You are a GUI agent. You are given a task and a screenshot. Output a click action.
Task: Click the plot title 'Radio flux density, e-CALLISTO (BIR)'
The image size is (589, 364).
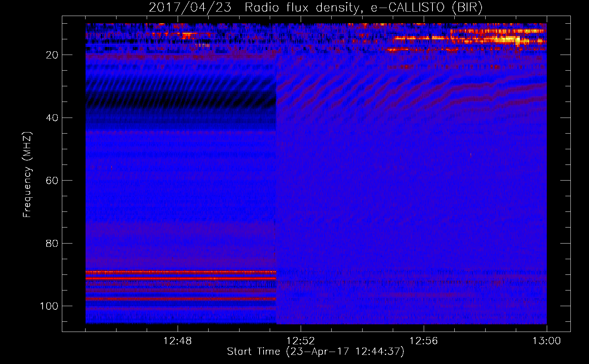point(364,8)
